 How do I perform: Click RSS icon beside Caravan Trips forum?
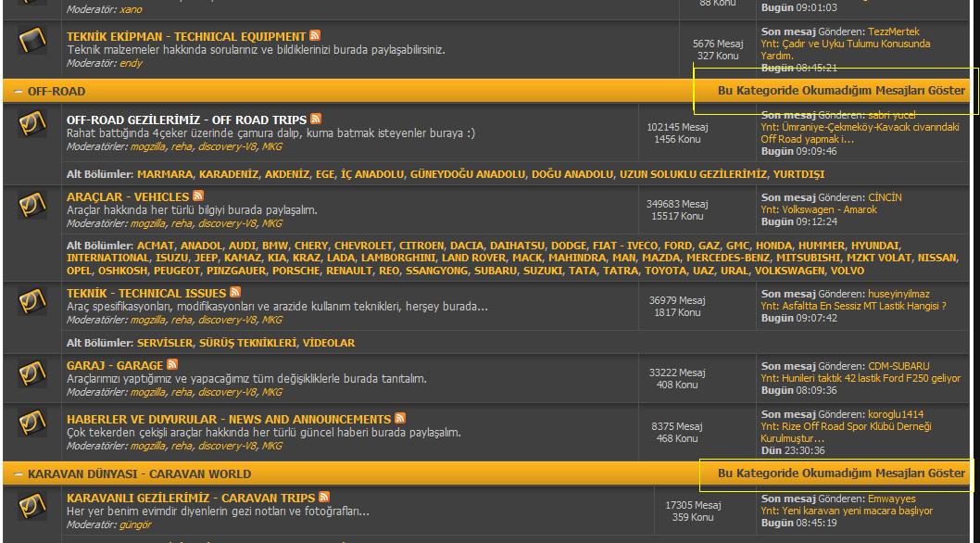(x=324, y=498)
